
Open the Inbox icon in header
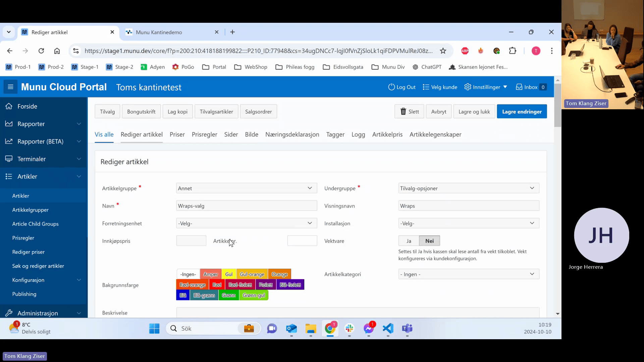tap(519, 87)
